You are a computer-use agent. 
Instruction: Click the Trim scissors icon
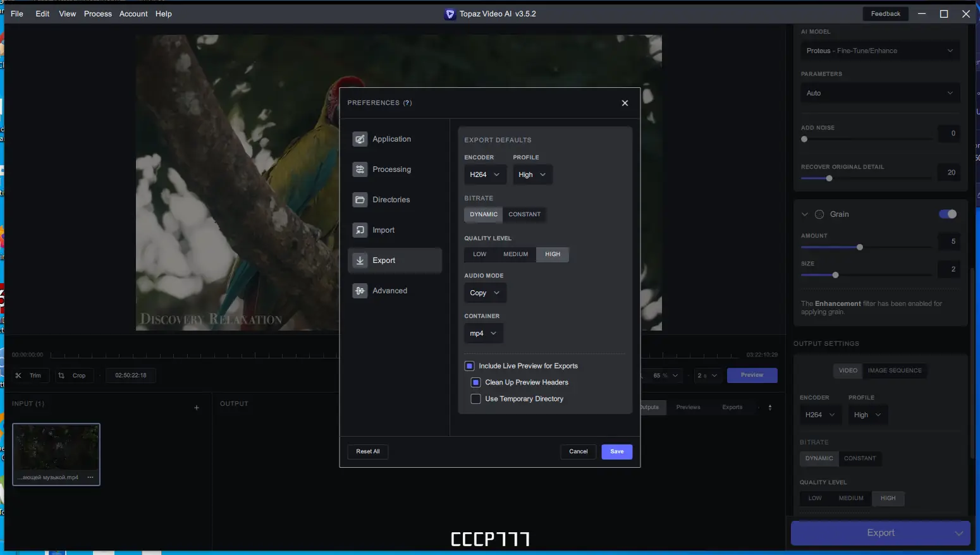18,375
